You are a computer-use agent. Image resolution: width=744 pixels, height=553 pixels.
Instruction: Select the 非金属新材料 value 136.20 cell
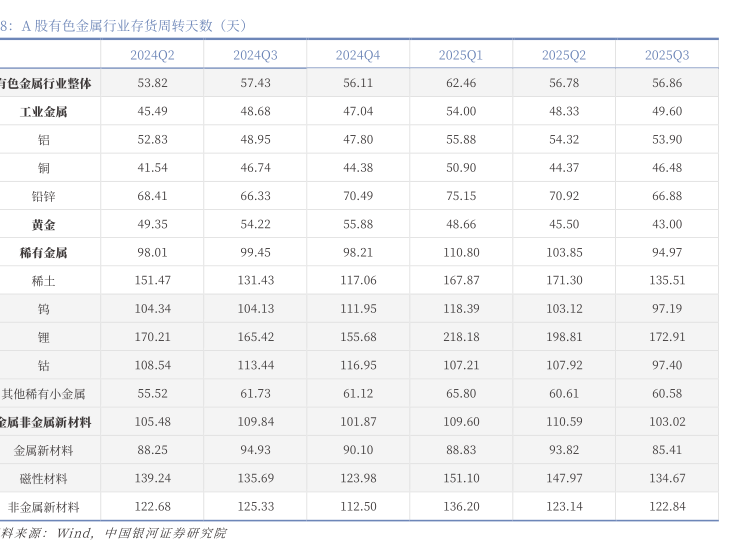[460, 507]
